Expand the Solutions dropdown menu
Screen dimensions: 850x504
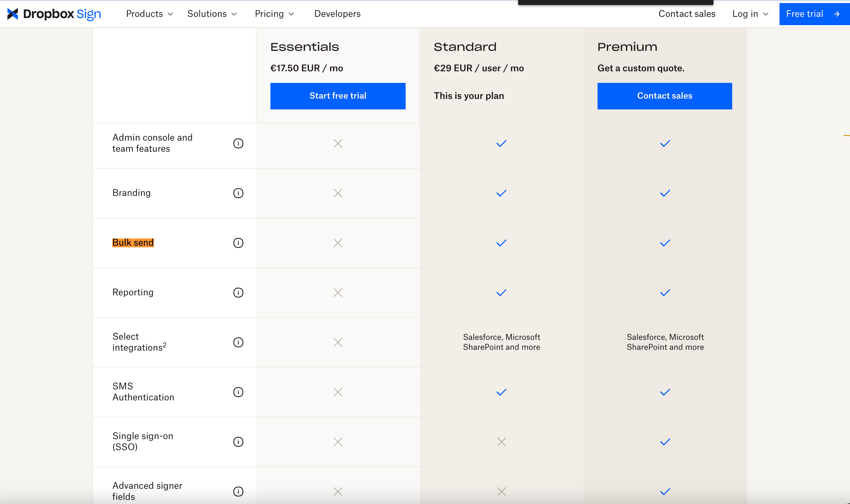tap(212, 14)
